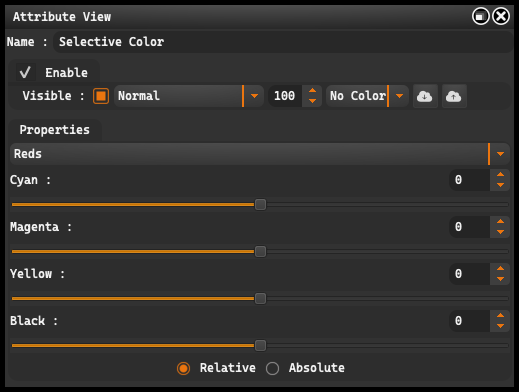Viewport: 519px width, 392px height.
Task: Uncheck the Enable checkbox
Action: 25,72
